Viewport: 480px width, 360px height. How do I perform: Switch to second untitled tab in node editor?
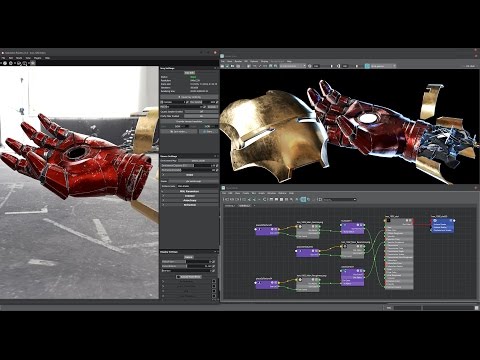coord(244,206)
